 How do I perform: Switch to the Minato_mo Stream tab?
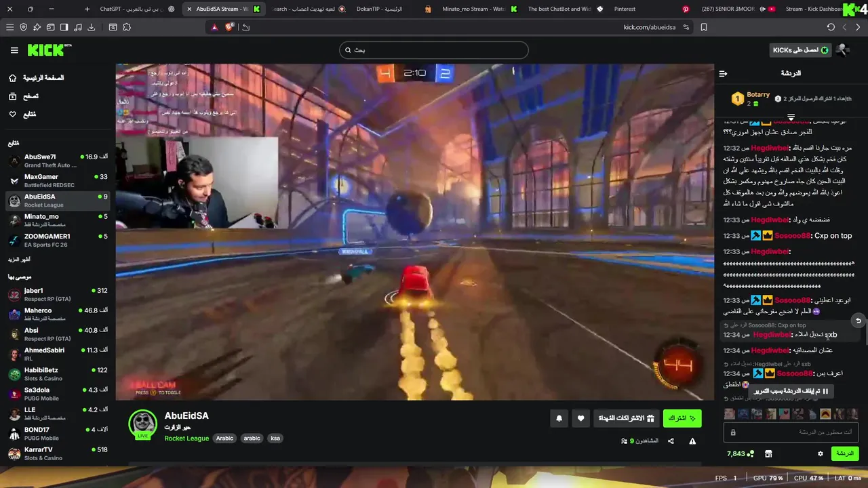click(478, 9)
